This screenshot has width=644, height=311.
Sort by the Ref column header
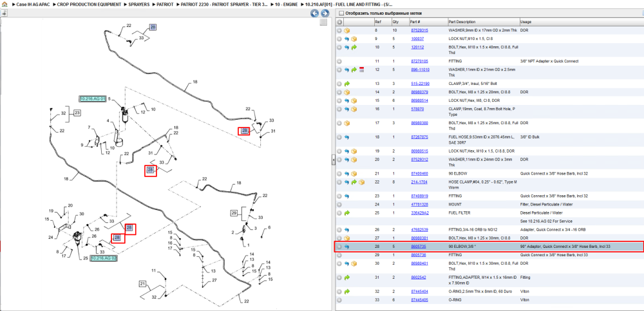[x=377, y=22]
